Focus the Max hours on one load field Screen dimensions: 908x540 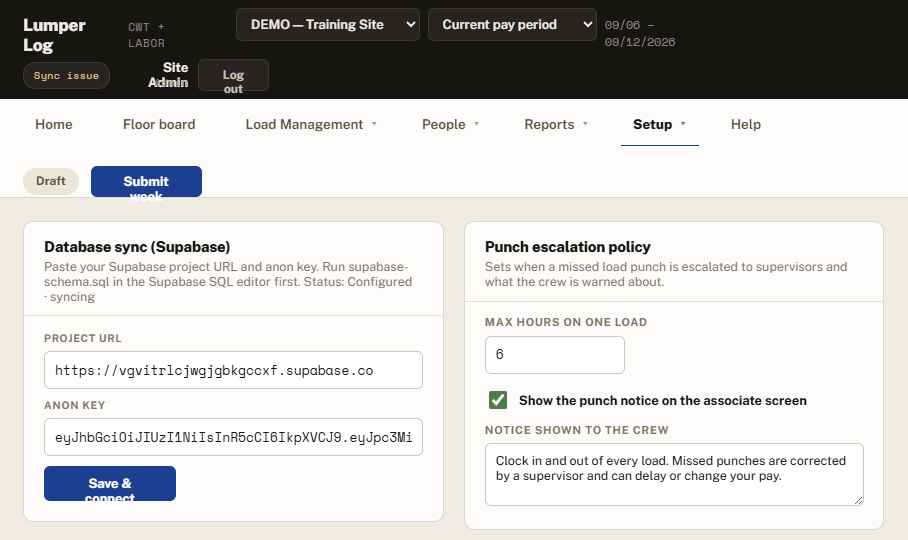pos(555,355)
